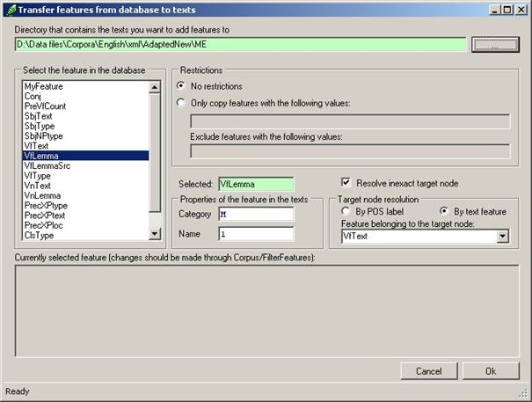Select By POS label radio option
The width and height of the screenshot is (532, 402).
[346, 211]
